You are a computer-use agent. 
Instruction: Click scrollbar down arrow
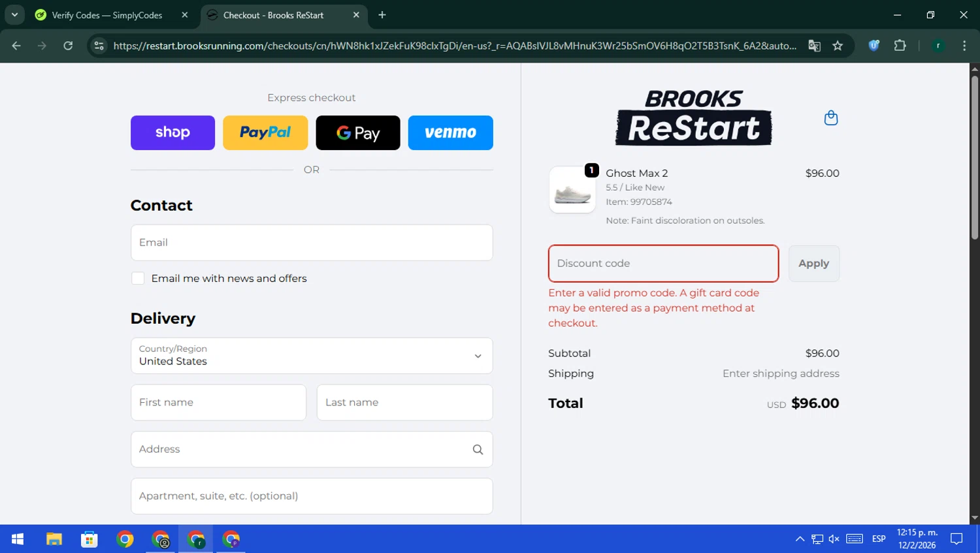click(x=974, y=518)
